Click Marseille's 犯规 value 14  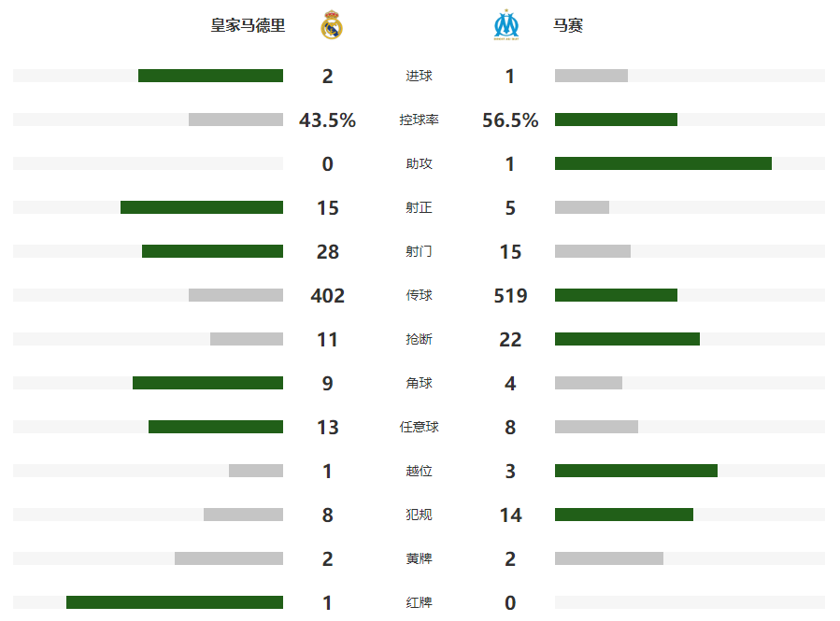coord(510,515)
